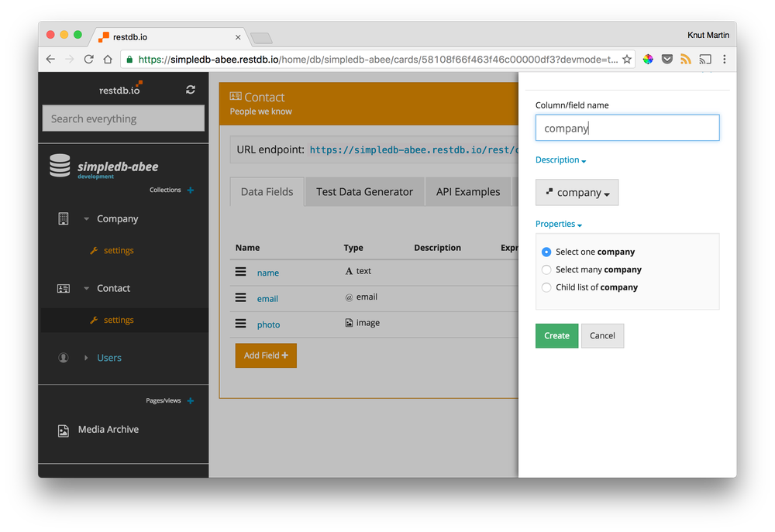Collapse the Company tree item chevron
This screenshot has height=532, width=775.
[x=86, y=218]
